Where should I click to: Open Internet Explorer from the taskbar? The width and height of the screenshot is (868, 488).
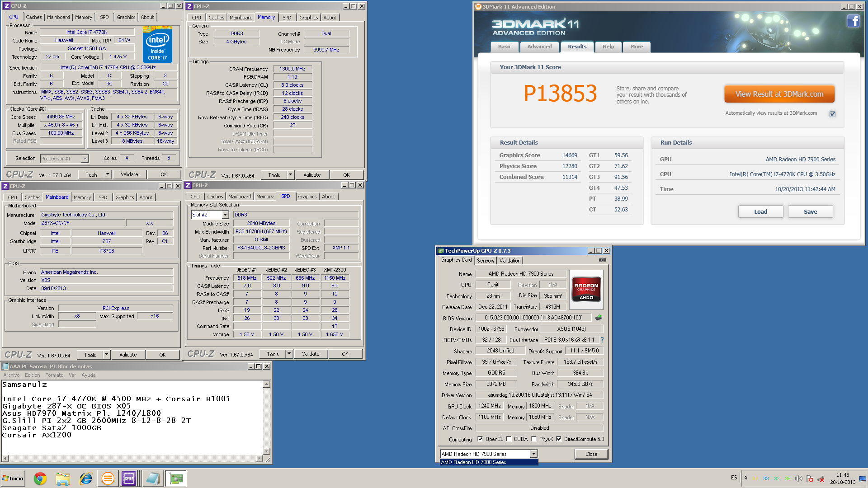tap(85, 479)
